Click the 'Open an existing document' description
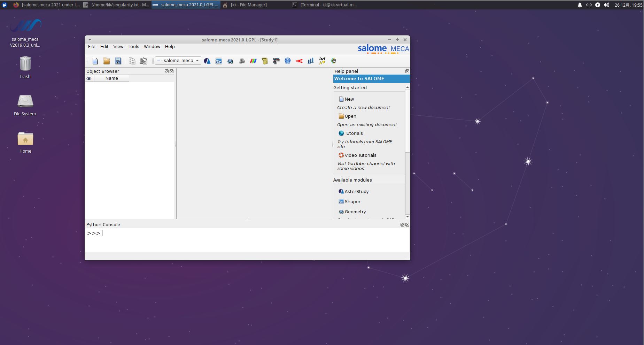The width and height of the screenshot is (644, 345). click(x=367, y=125)
